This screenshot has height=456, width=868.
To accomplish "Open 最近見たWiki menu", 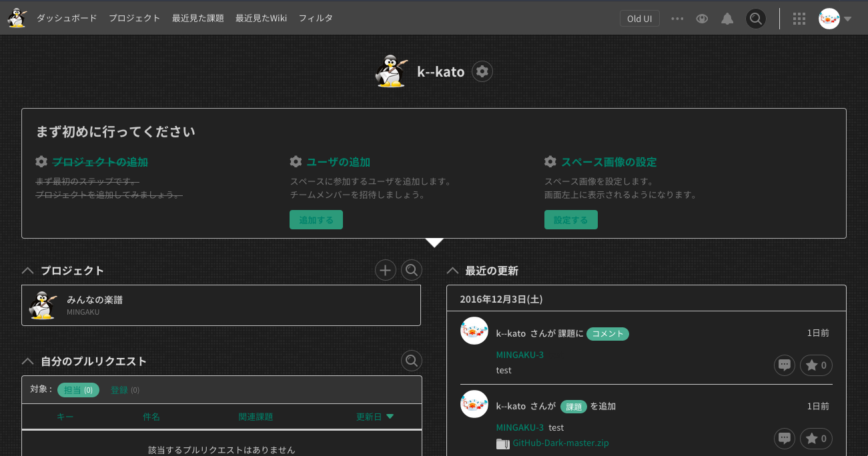I will 261,19.
